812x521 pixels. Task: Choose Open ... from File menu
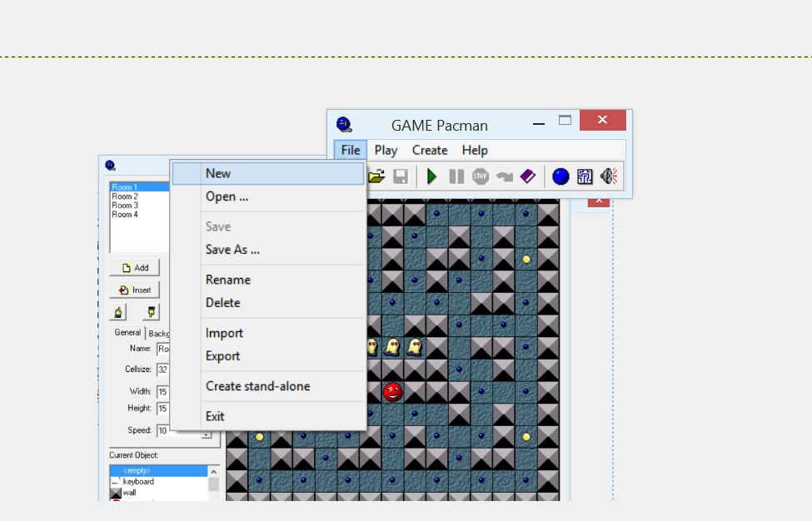tap(268, 196)
